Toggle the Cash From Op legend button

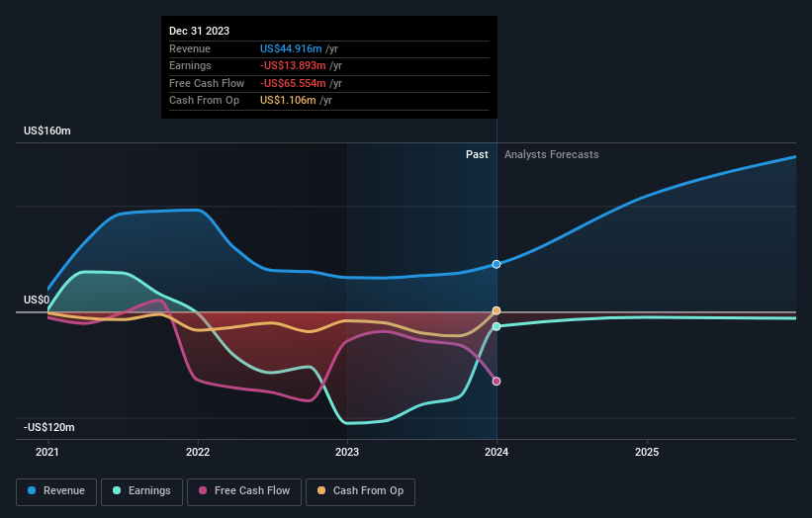(360, 491)
